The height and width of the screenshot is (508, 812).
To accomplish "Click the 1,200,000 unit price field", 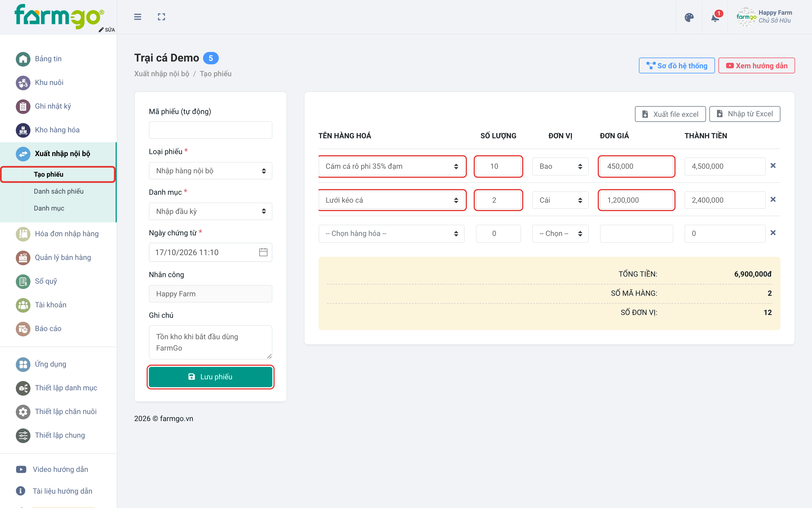I will (x=637, y=200).
